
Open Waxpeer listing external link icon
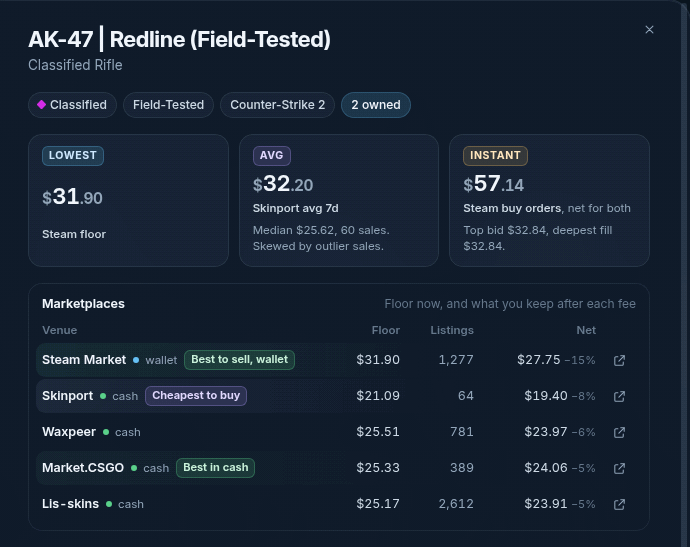[x=619, y=433]
